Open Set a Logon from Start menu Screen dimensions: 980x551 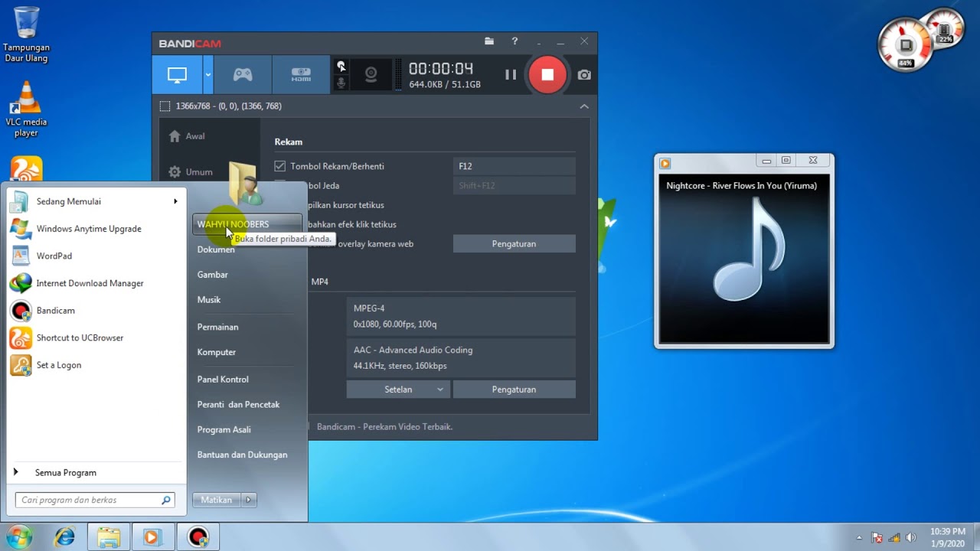pos(96,365)
